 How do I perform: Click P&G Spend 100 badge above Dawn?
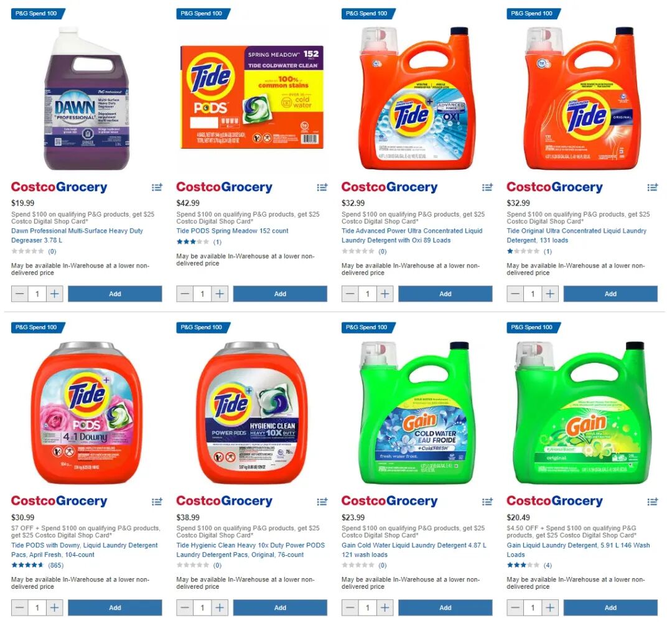38,13
